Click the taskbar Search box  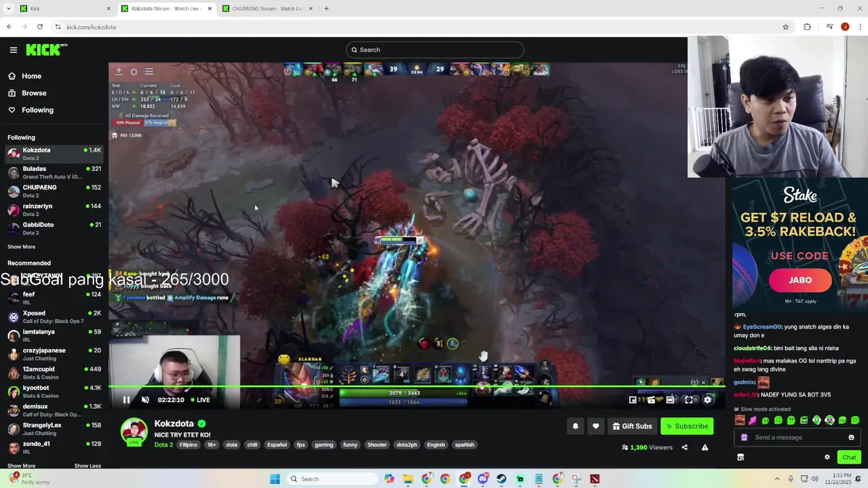[332, 479]
